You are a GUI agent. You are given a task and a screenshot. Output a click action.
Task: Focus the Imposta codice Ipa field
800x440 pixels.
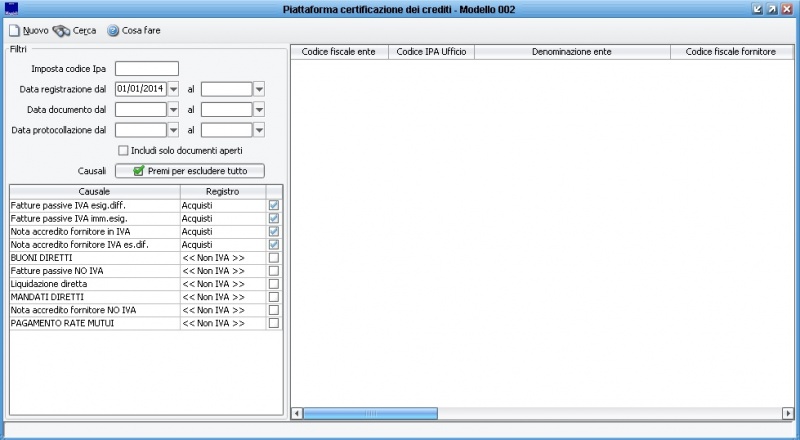[147, 68]
